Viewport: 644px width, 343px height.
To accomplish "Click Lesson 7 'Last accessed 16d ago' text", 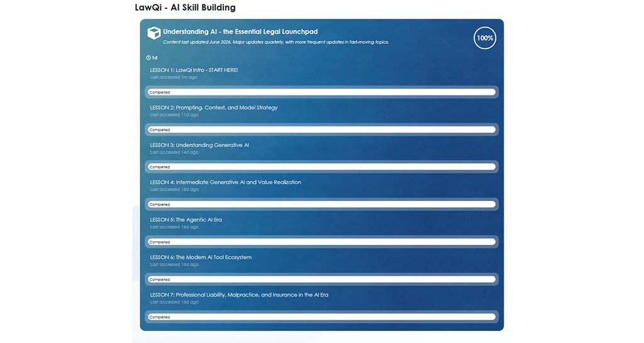I will 174,302.
